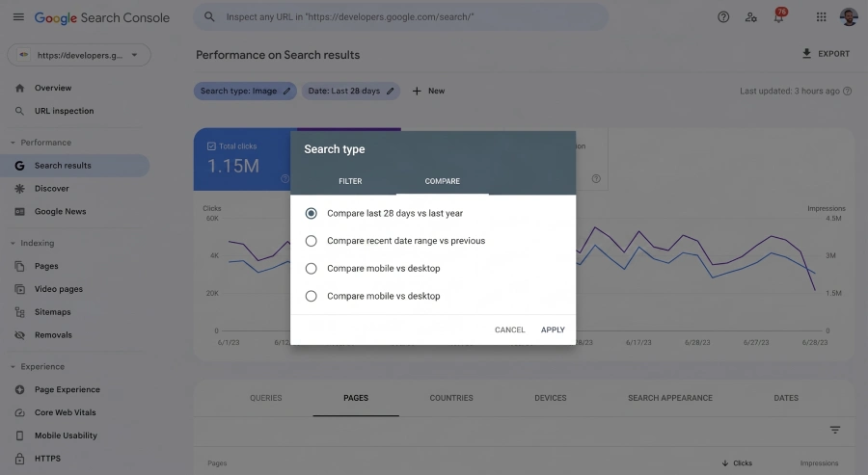Collapse the Performance section

coord(13,143)
